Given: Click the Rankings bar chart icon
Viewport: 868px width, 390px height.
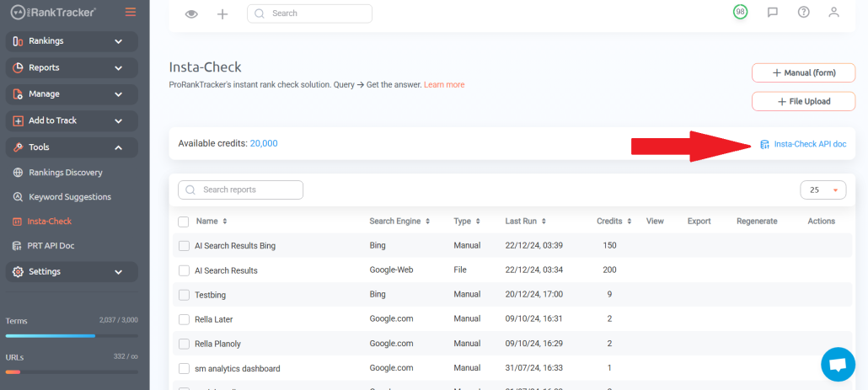Looking at the screenshot, I should pyautogui.click(x=18, y=41).
